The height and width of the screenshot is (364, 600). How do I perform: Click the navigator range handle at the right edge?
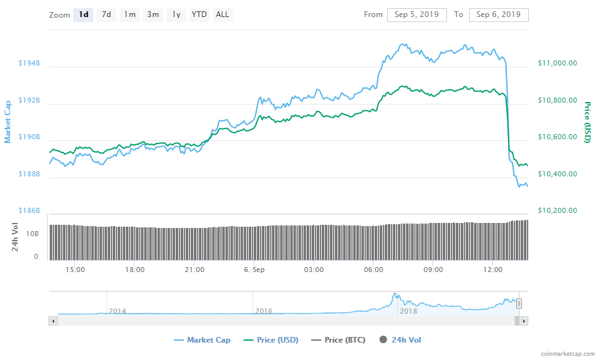point(518,303)
